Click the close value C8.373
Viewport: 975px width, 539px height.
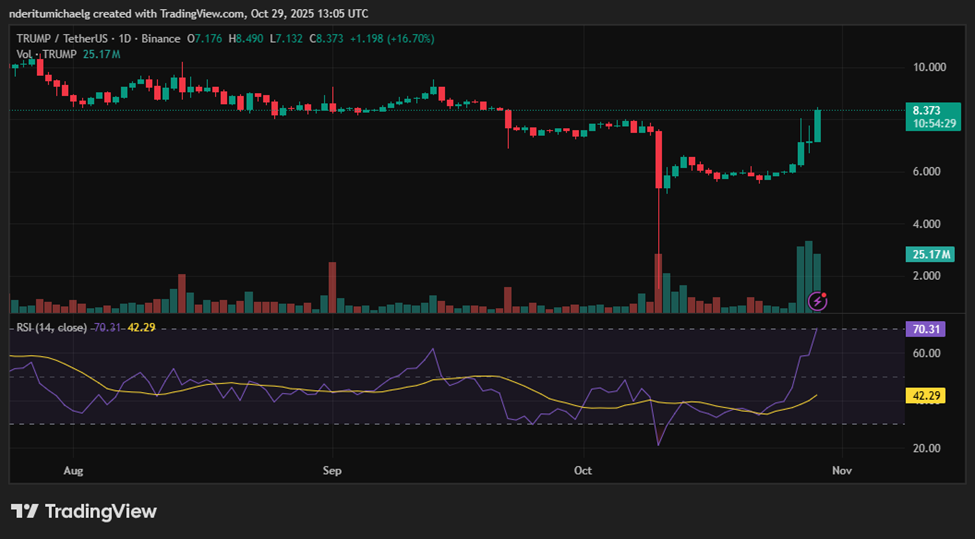[326, 39]
